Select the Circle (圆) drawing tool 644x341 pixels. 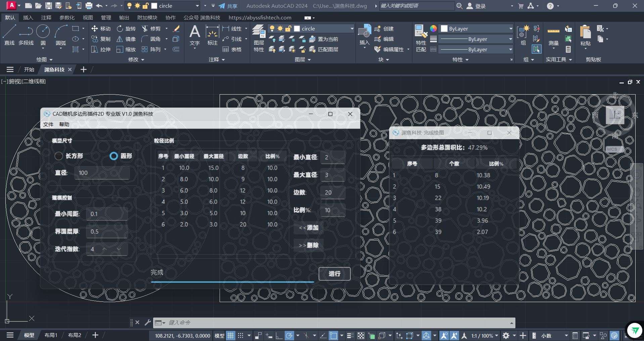point(43,35)
